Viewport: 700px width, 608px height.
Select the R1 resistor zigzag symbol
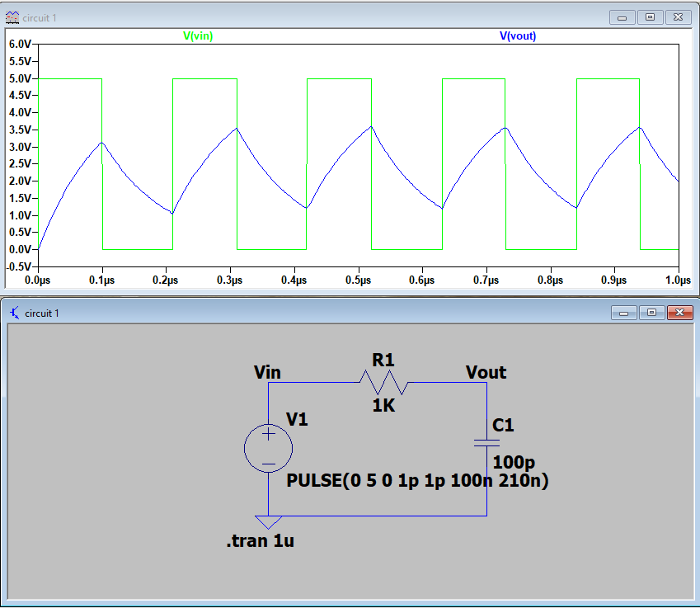click(x=383, y=383)
